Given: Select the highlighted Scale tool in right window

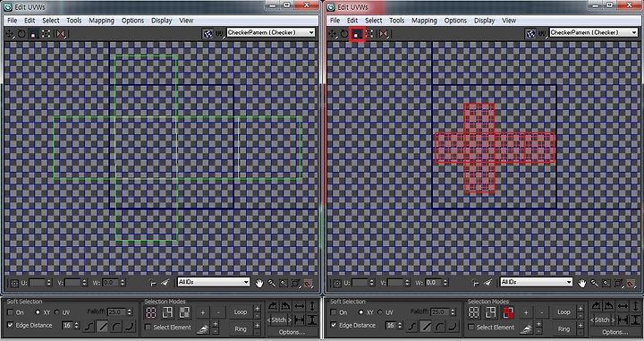Looking at the screenshot, I should 357,35.
